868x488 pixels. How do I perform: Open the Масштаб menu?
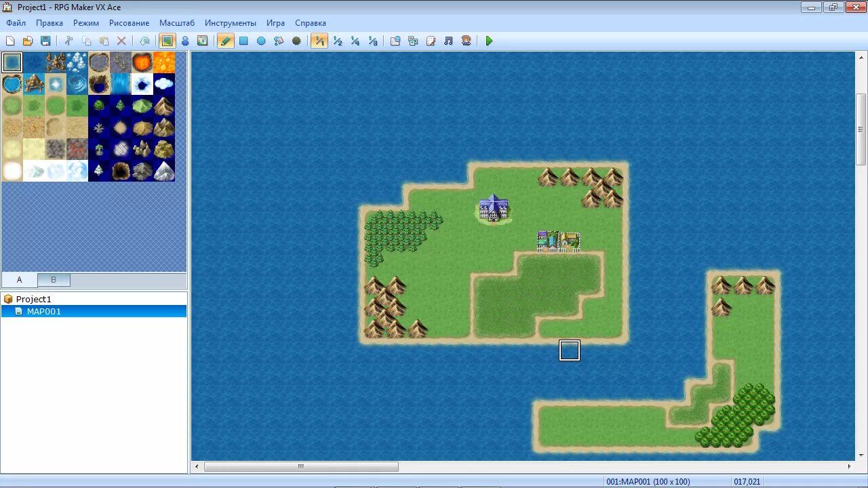[177, 23]
